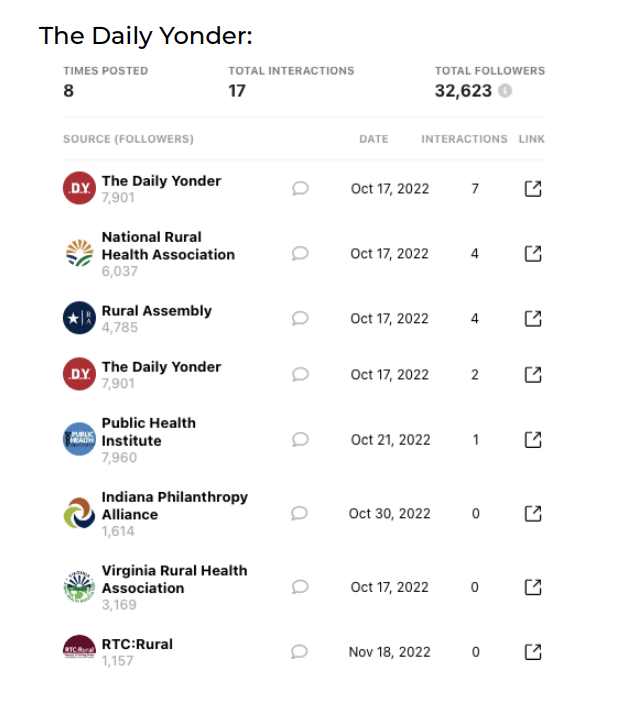This screenshot has width=618, height=724.
Task: Click the Public Health Institute logo
Action: pyautogui.click(x=79, y=439)
